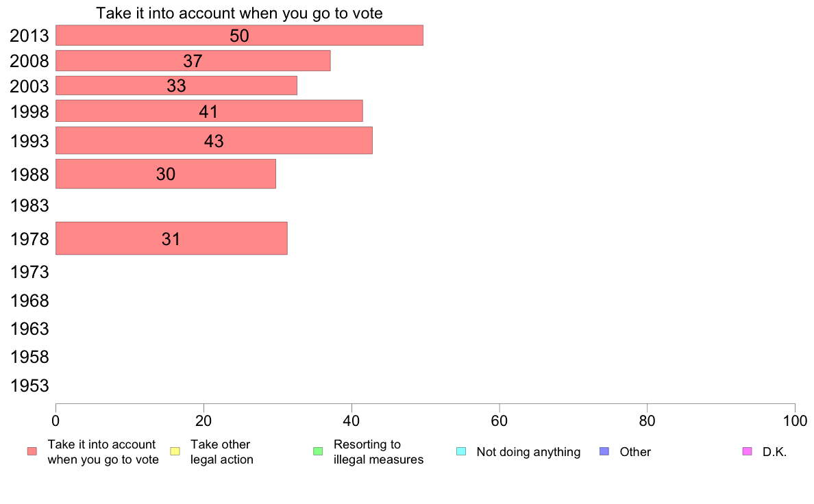Select the 1988 bar labeled 30
This screenshot has height=504, width=814.
click(x=166, y=174)
